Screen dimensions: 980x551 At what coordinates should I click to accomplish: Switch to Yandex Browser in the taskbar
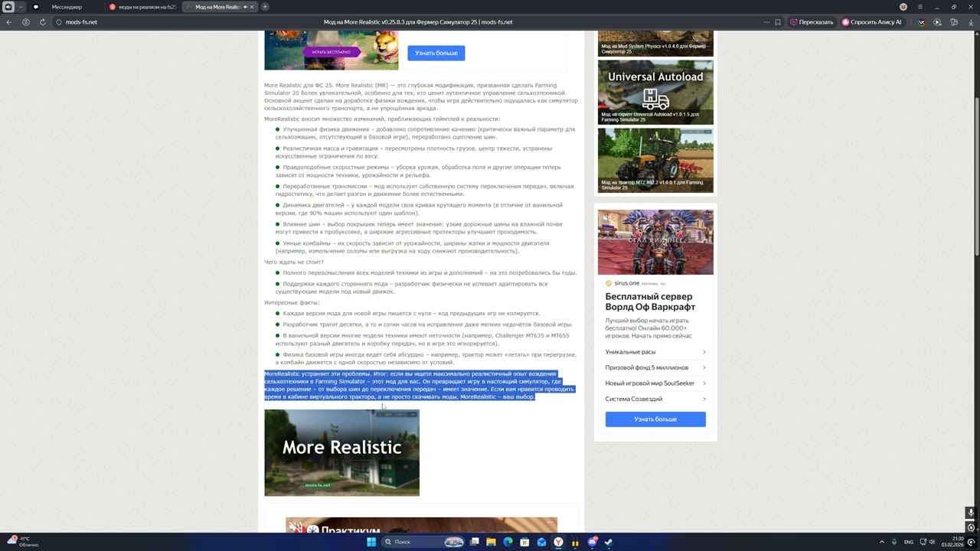(x=558, y=542)
